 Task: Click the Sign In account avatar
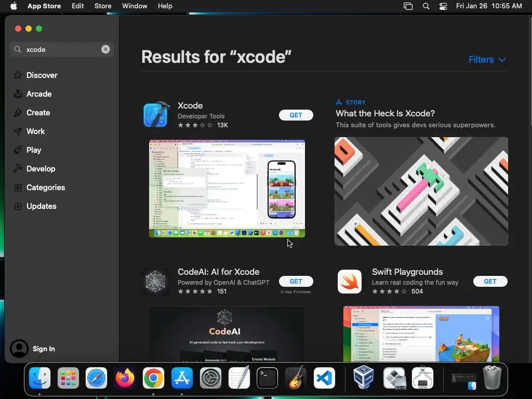[19, 349]
